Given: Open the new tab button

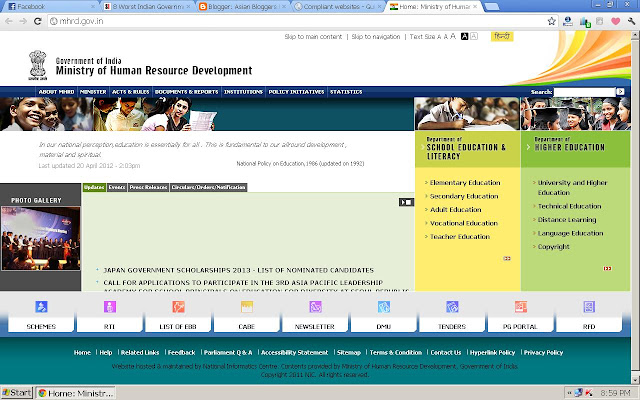Looking at the screenshot, I should coord(491,7).
